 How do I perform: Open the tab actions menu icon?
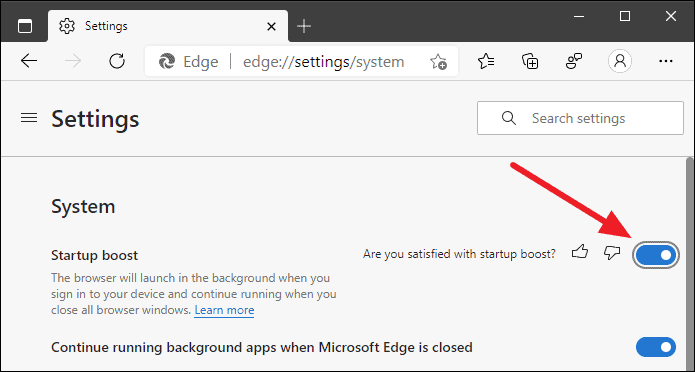[x=25, y=26]
